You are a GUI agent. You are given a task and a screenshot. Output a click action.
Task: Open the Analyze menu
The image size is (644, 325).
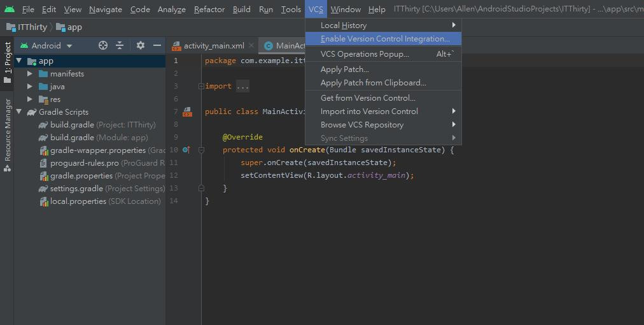[x=172, y=9]
